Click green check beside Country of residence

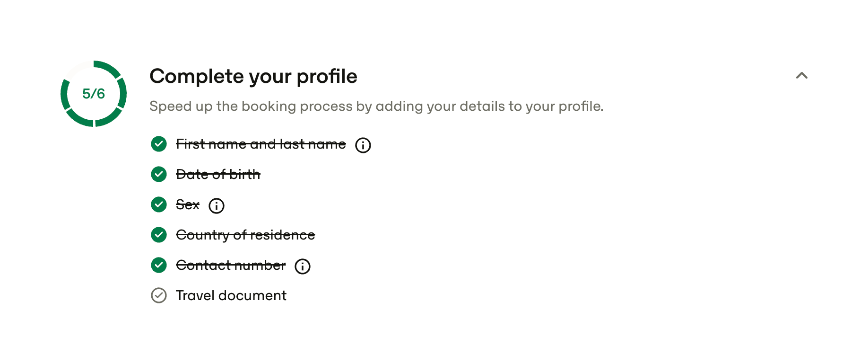click(x=159, y=235)
